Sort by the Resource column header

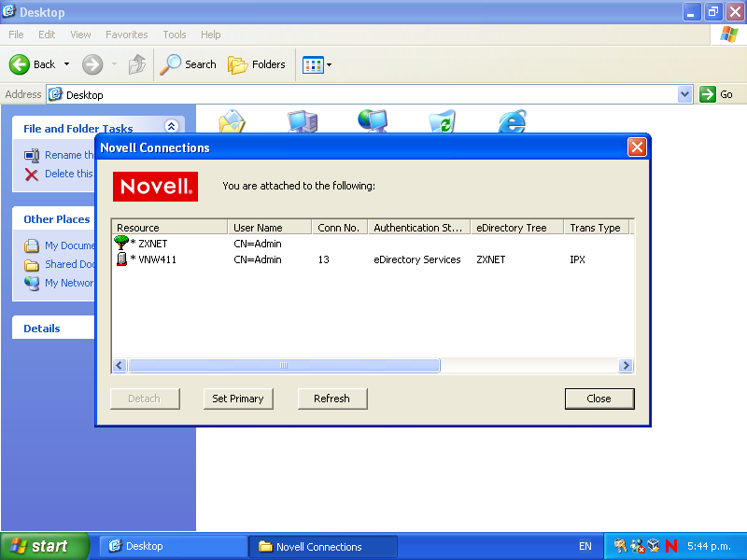tap(169, 227)
